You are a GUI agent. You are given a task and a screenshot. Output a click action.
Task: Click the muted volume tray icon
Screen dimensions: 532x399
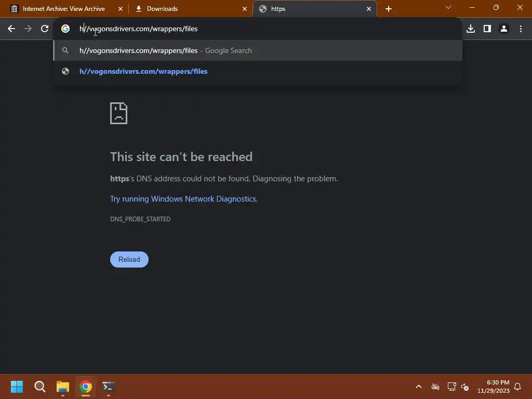click(x=465, y=387)
